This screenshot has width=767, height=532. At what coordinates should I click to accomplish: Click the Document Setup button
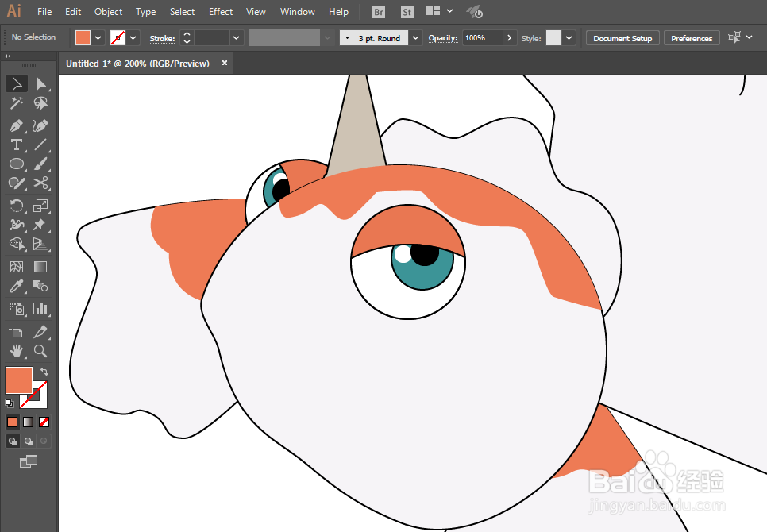pos(622,38)
